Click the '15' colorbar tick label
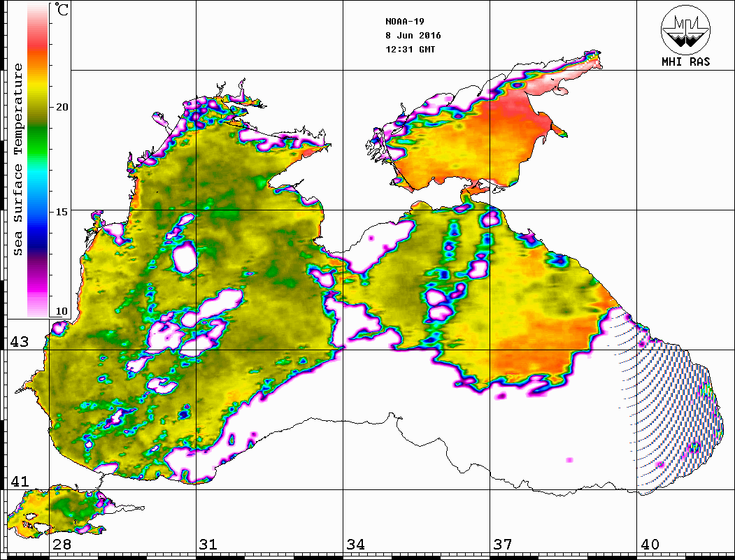Viewport: 735px width, 560px height. [x=62, y=212]
